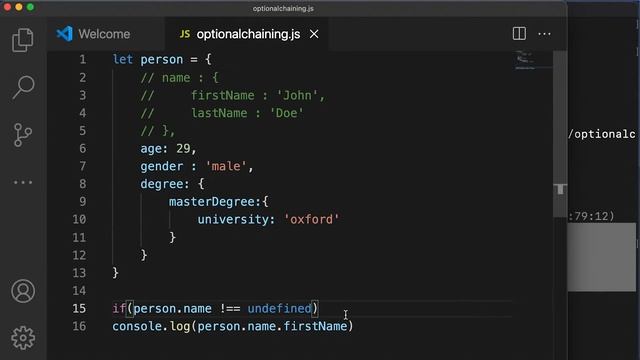The image size is (640, 360).
Task: Click the editor vertical scrollbar thumb
Action: [x=560, y=135]
